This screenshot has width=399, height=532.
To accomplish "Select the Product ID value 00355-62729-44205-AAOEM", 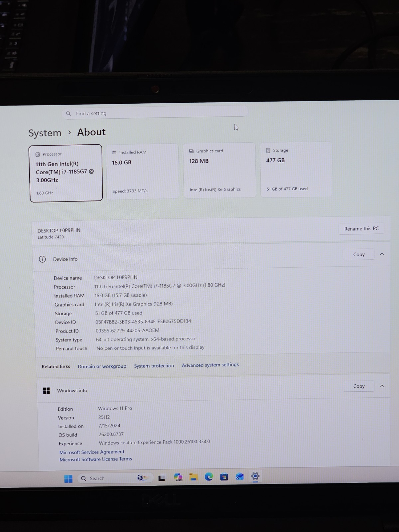I will point(127,331).
